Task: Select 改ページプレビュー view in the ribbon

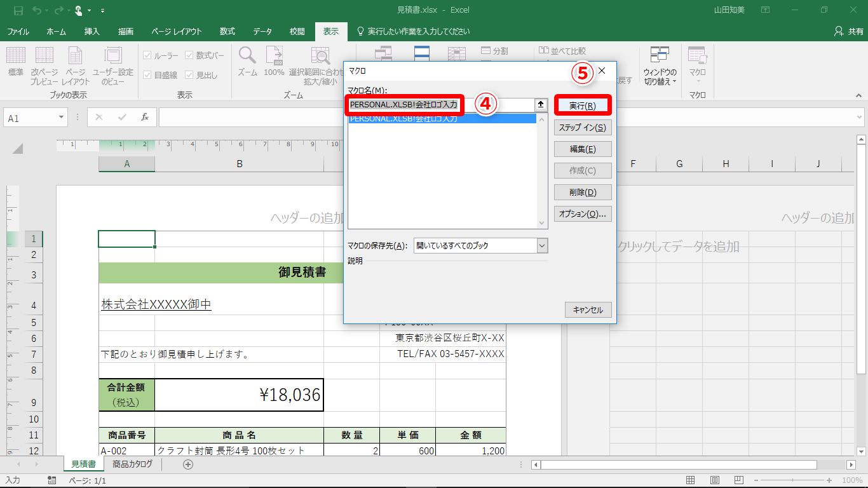Action: point(44,65)
